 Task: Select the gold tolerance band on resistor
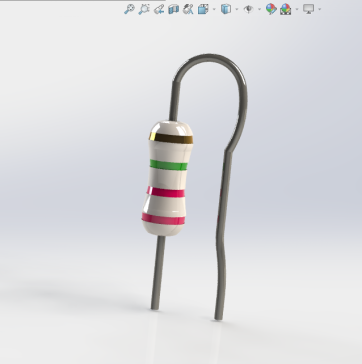click(171, 138)
